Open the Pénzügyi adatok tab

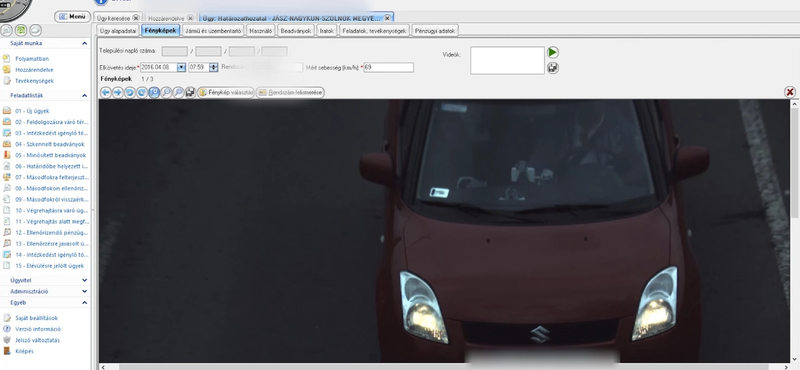(x=435, y=31)
